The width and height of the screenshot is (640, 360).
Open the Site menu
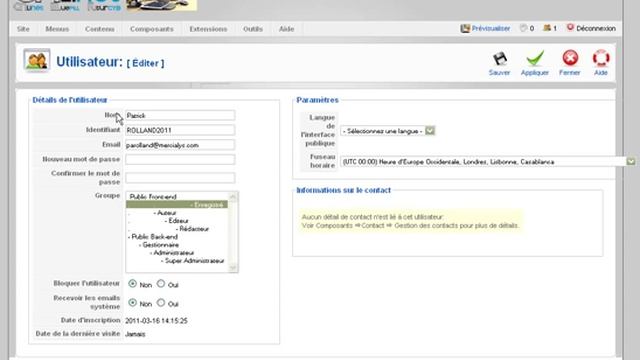[x=23, y=29]
